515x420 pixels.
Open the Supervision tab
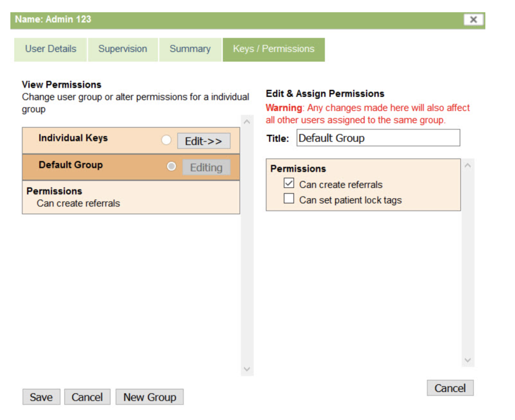click(123, 49)
